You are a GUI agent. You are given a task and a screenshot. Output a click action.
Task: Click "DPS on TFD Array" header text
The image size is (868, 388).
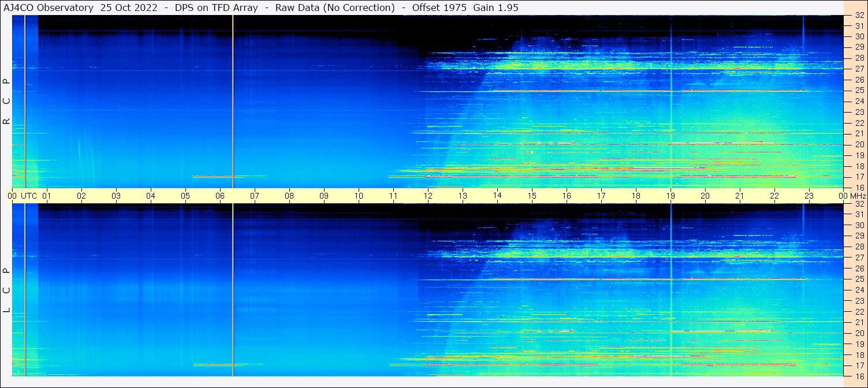pos(216,8)
